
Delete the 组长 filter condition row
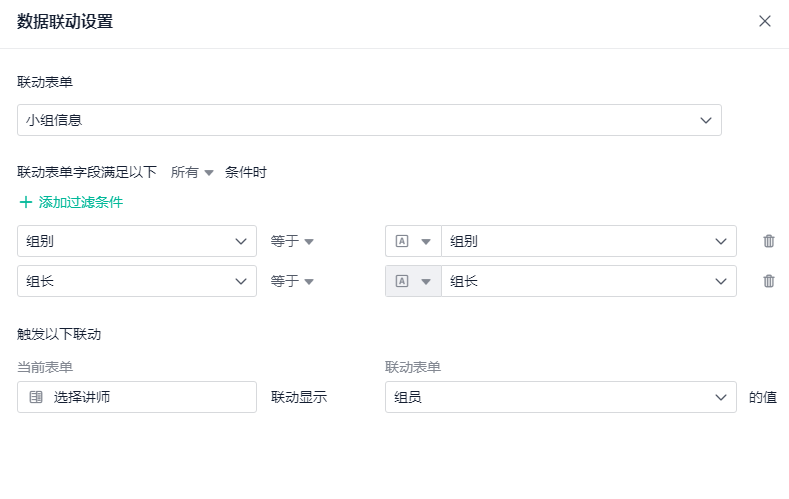point(769,281)
